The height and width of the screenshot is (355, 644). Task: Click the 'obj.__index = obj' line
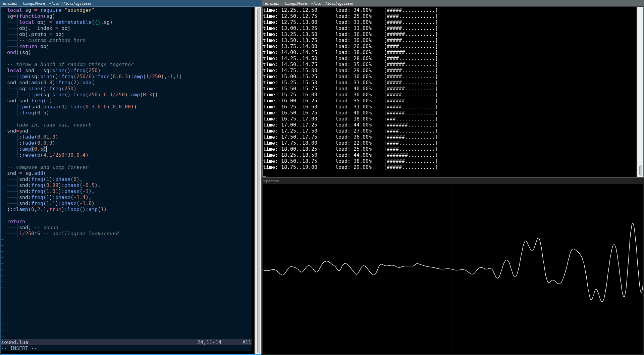[45, 28]
